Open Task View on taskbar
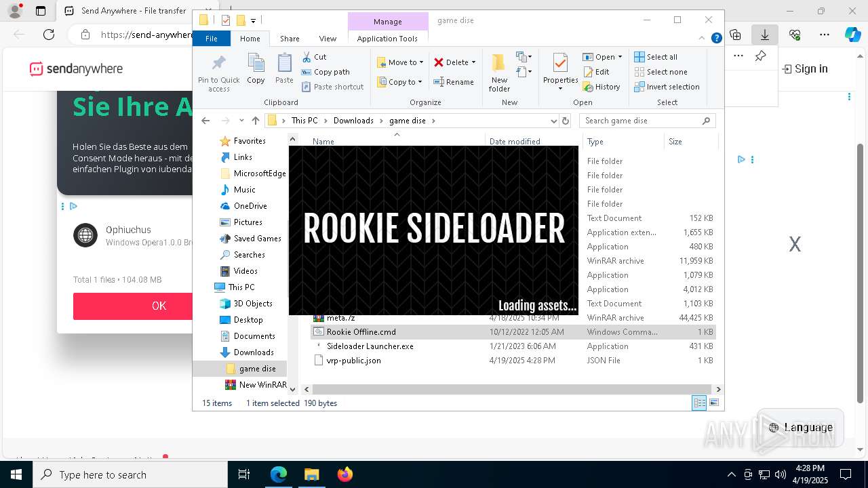Screen dimensions: 868x488 (244, 474)
